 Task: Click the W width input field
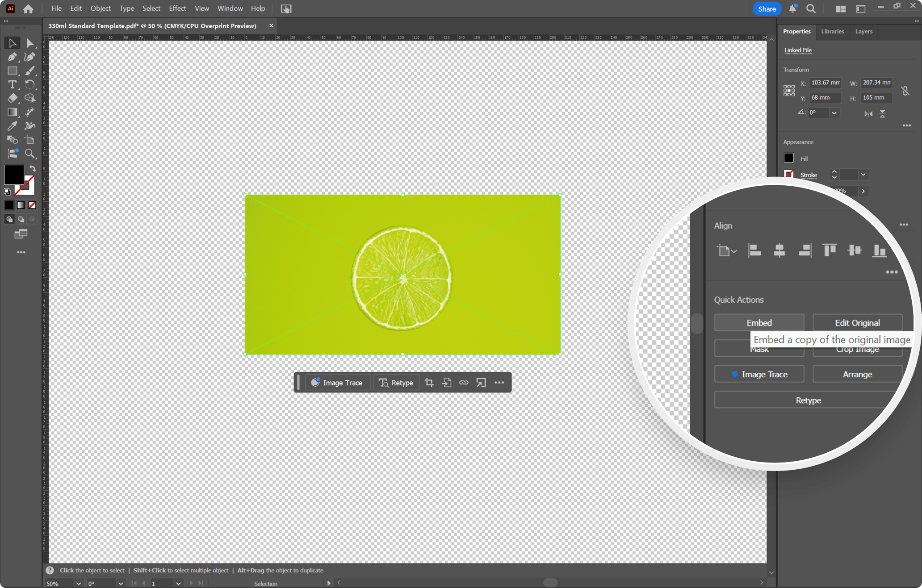click(876, 83)
